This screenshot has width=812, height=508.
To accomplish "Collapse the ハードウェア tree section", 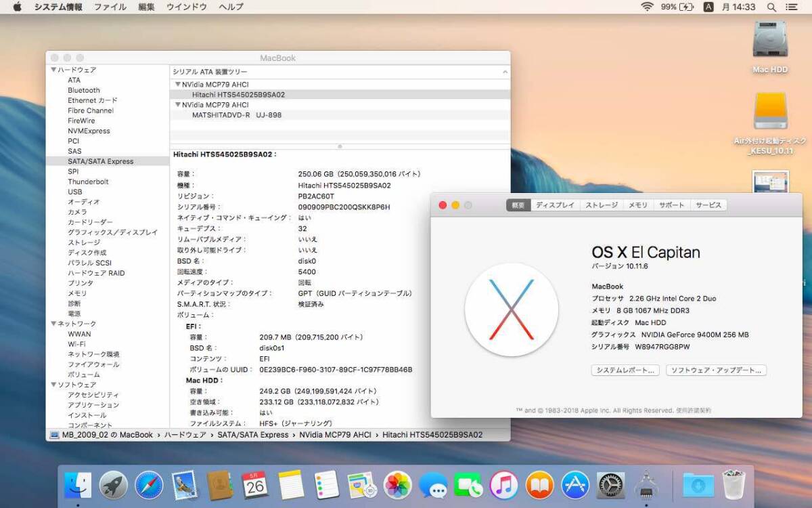I will click(53, 70).
